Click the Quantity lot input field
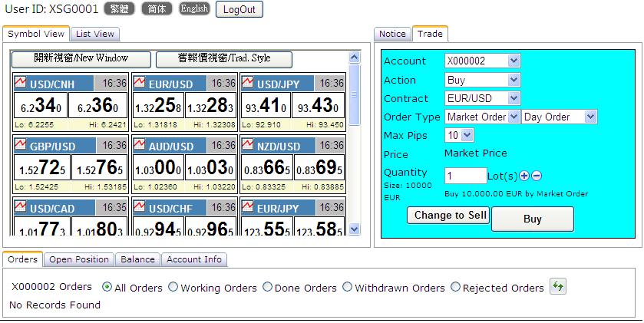The height and width of the screenshot is (323, 644). tap(465, 176)
